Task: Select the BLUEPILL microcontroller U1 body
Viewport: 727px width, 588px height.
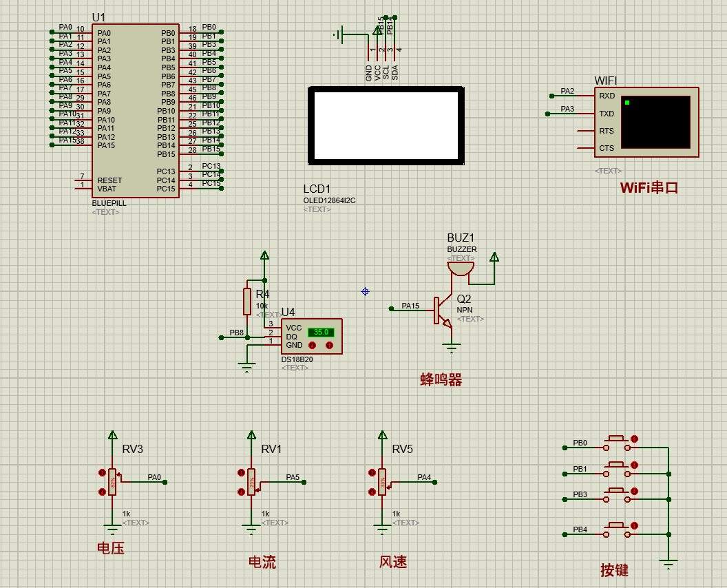Action: (x=136, y=111)
